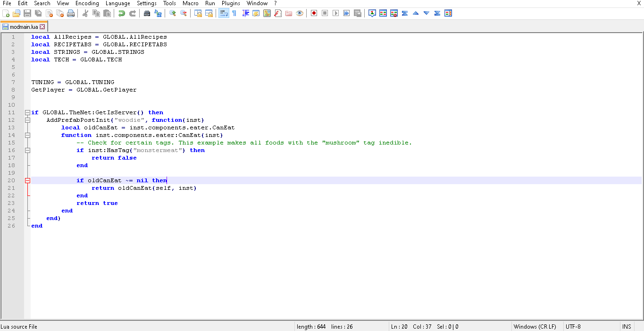Open the Plugins menu
This screenshot has width=644, height=331.
231,3
